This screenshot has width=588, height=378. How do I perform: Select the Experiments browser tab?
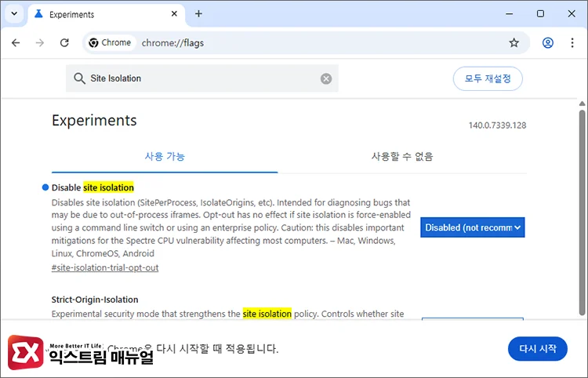click(106, 14)
